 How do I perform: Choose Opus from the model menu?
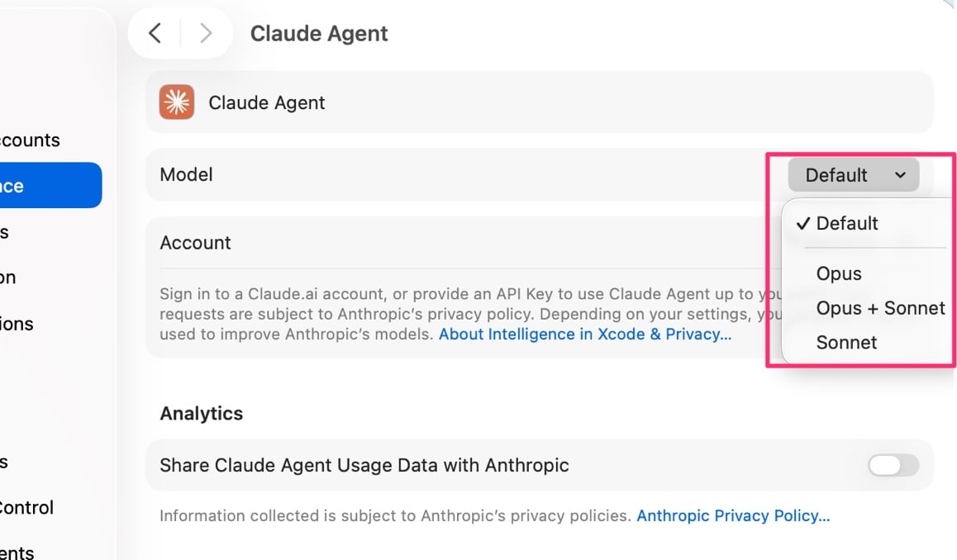click(839, 273)
